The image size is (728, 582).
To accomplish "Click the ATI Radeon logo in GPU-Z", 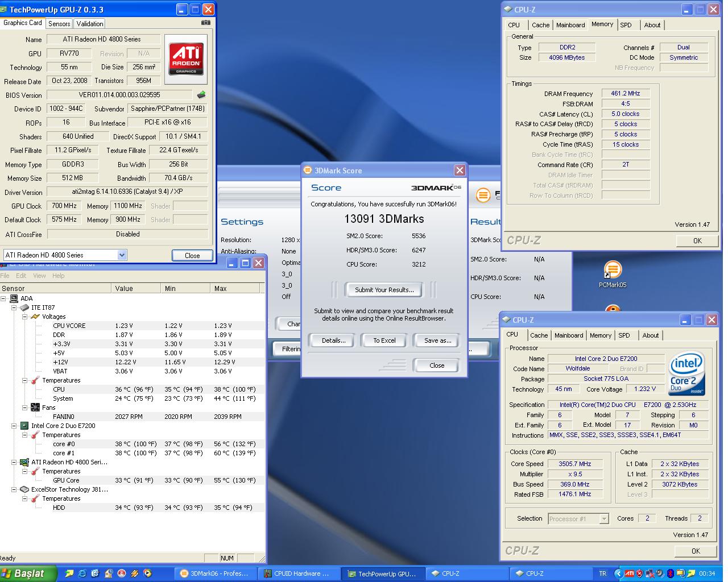I will coord(186,59).
